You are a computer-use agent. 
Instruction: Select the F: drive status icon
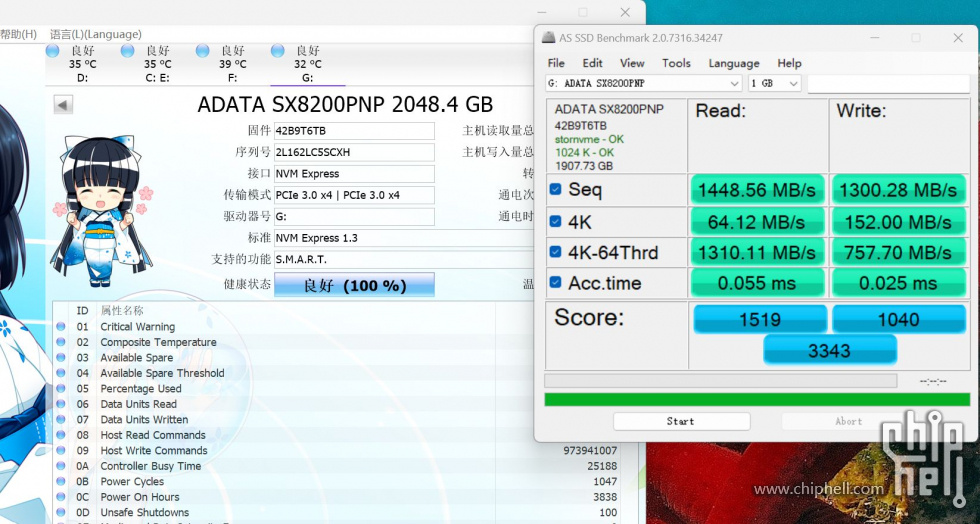click(202, 51)
